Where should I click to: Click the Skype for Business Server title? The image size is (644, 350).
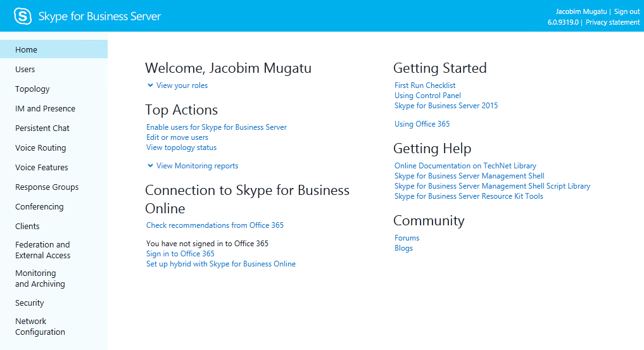tap(100, 16)
